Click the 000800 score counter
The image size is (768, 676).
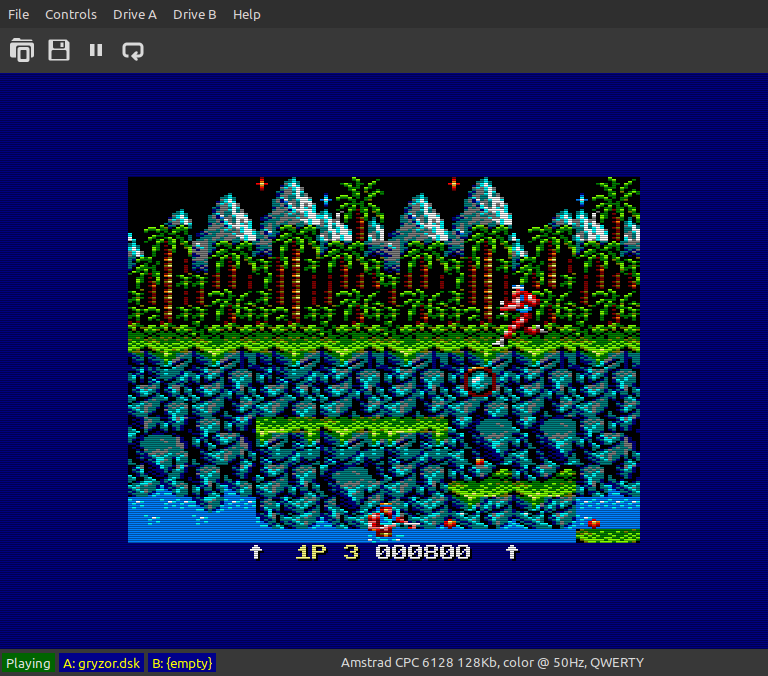coord(423,552)
